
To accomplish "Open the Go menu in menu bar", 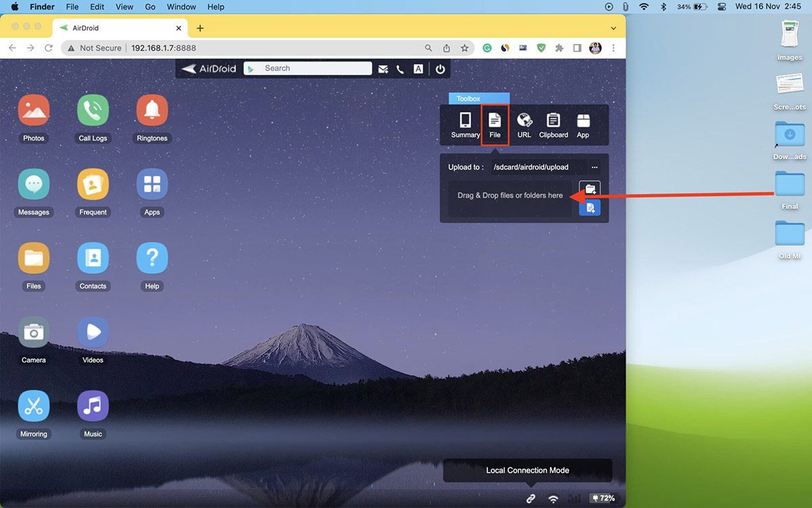I will 150,7.
